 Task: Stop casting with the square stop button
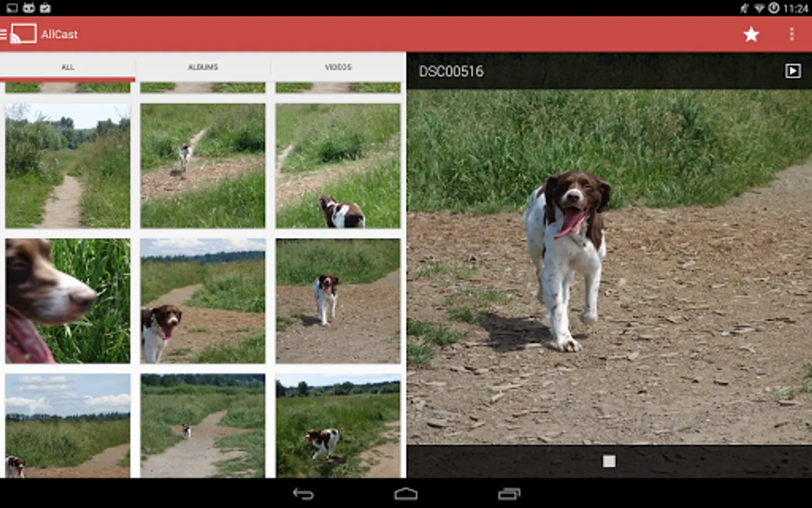pos(609,461)
